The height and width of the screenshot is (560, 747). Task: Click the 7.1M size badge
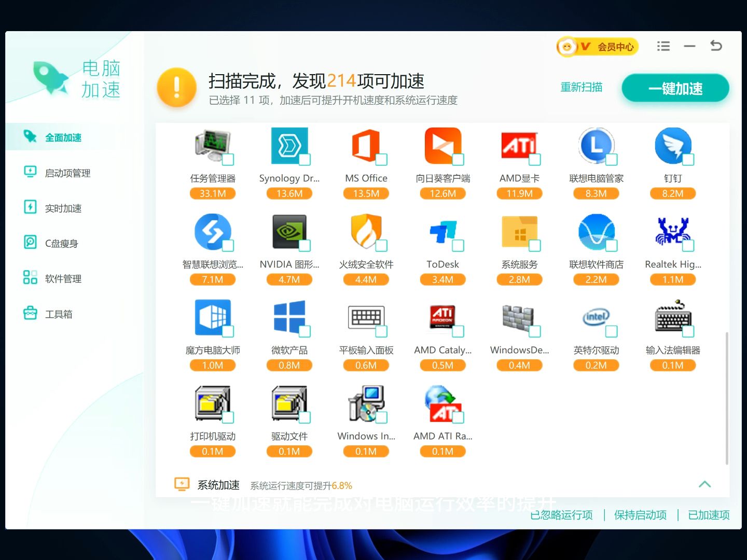pos(212,279)
